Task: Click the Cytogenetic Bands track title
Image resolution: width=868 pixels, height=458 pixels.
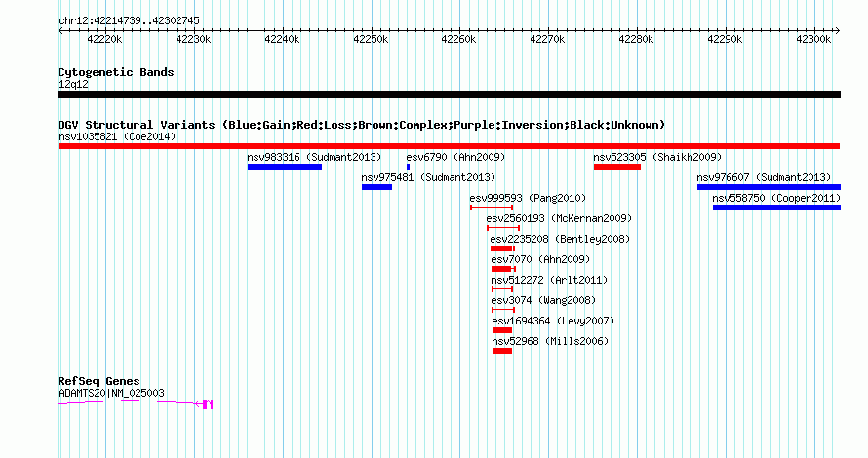Action: 116,72
